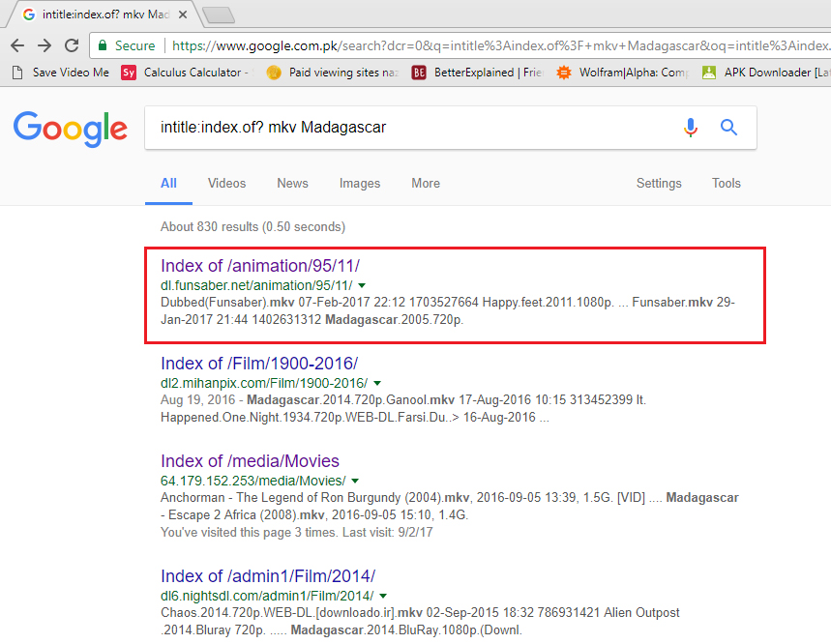Switch to the Videos tab
831x644 pixels.
coord(226,184)
